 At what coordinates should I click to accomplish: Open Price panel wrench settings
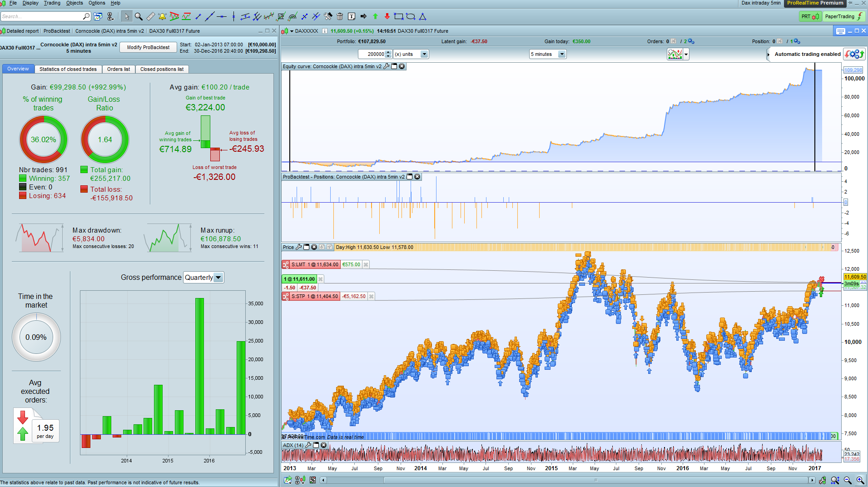point(298,247)
